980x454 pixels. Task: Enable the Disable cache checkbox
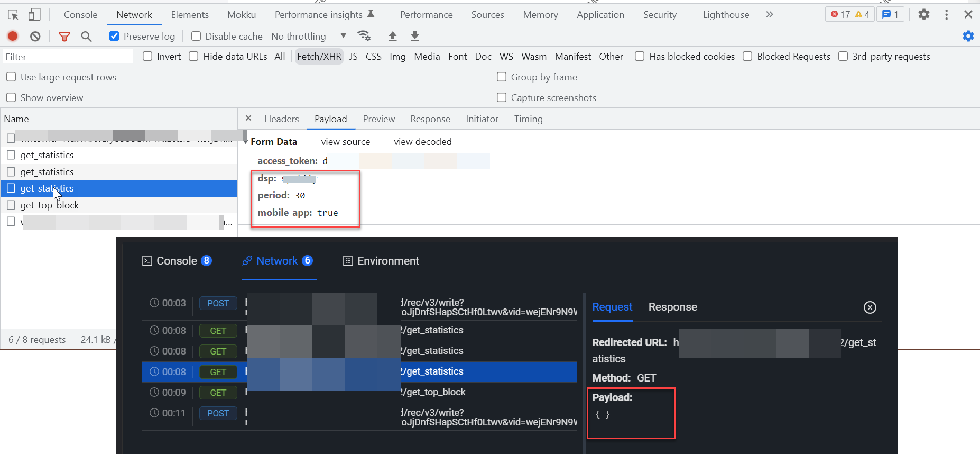(196, 36)
